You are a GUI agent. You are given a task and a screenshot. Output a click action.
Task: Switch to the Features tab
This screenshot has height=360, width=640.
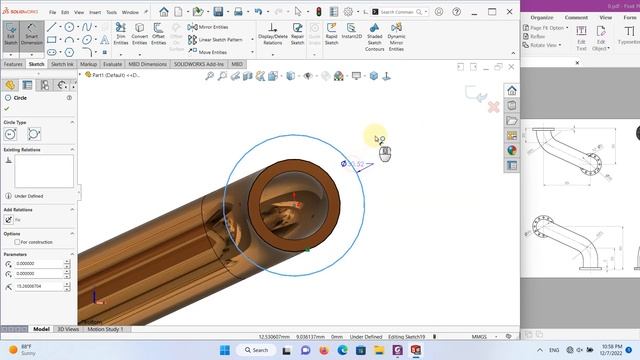click(13, 64)
